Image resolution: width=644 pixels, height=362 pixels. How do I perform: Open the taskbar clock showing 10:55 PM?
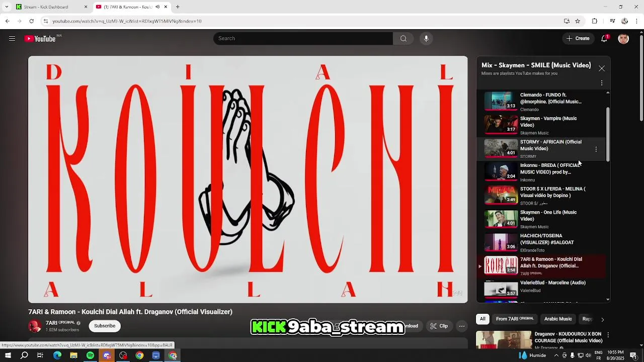615,355
